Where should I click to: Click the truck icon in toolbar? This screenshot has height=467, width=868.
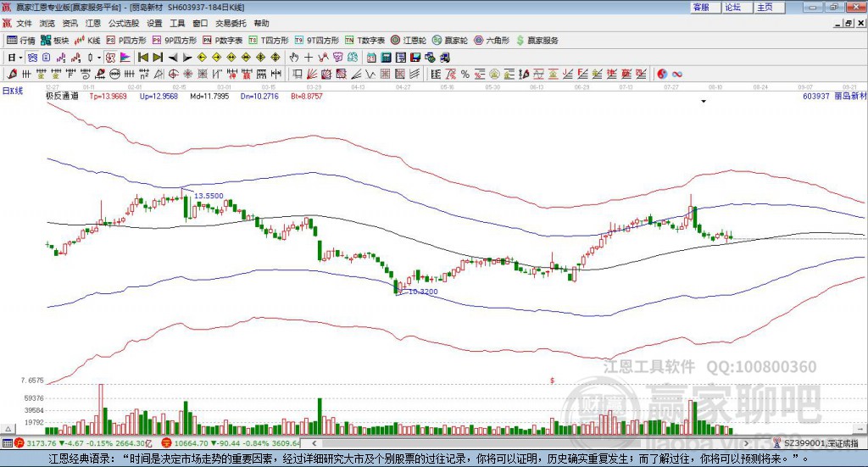click(445, 58)
